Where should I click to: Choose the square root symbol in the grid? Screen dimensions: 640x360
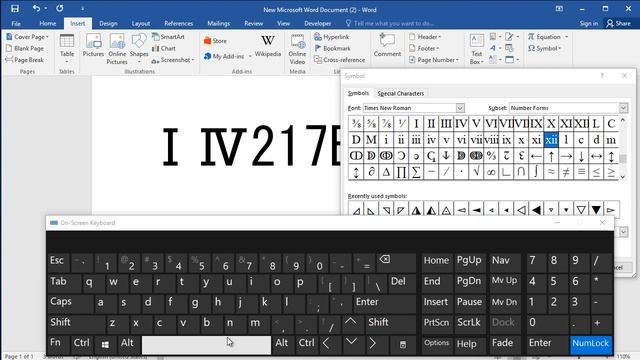pos(476,172)
